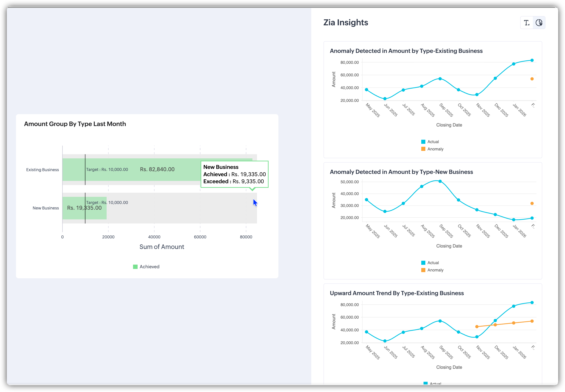565x392 pixels.
Task: Click Nov 2025 orange trend point in Upward Trend chart
Action: click(477, 327)
